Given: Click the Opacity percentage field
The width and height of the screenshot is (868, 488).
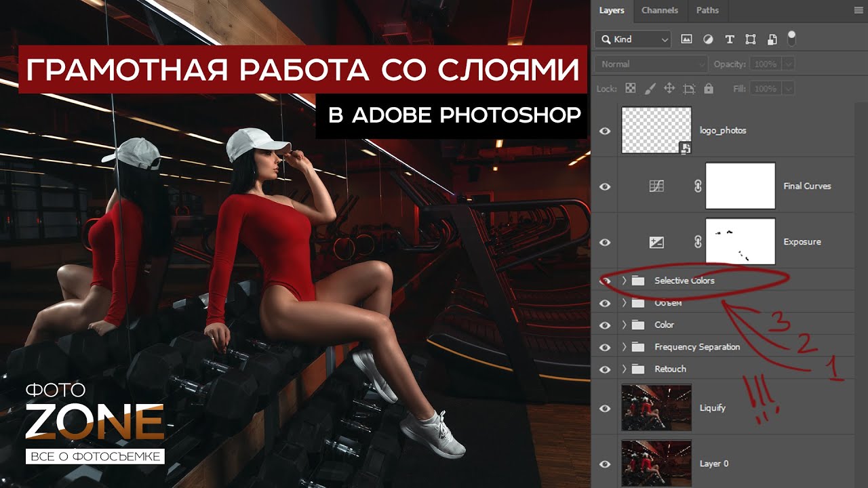Looking at the screenshot, I should pos(766,64).
